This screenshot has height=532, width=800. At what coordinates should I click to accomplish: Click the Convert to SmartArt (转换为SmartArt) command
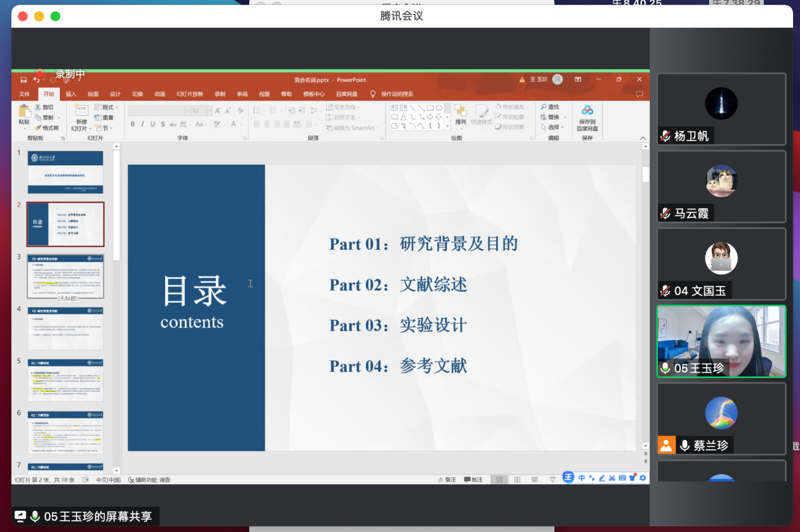pyautogui.click(x=353, y=127)
